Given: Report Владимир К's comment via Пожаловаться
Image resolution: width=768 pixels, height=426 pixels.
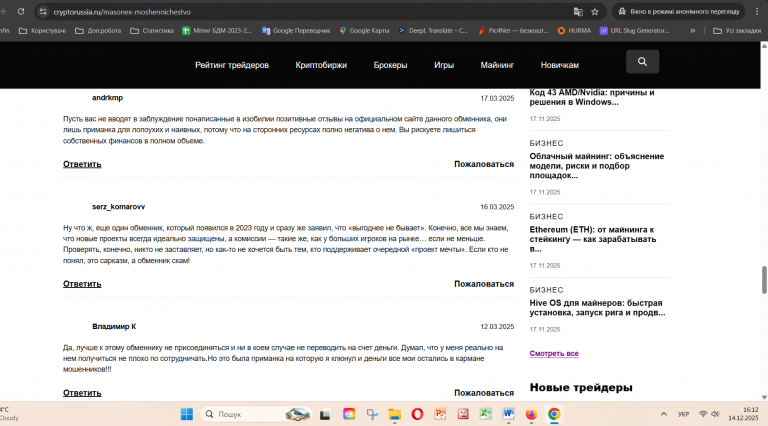Looking at the screenshot, I should click(484, 393).
